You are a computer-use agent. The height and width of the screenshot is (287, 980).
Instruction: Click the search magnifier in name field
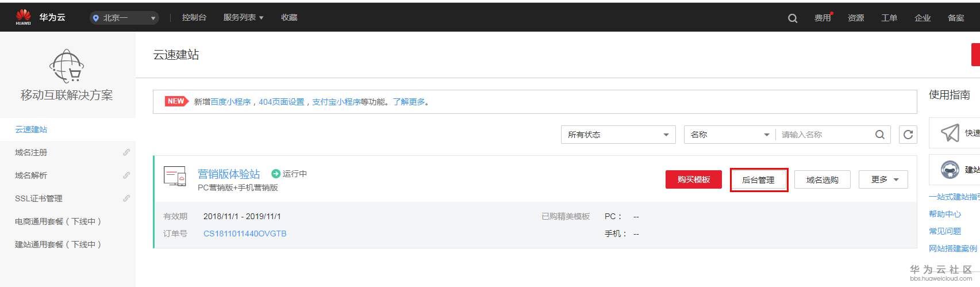pos(879,135)
